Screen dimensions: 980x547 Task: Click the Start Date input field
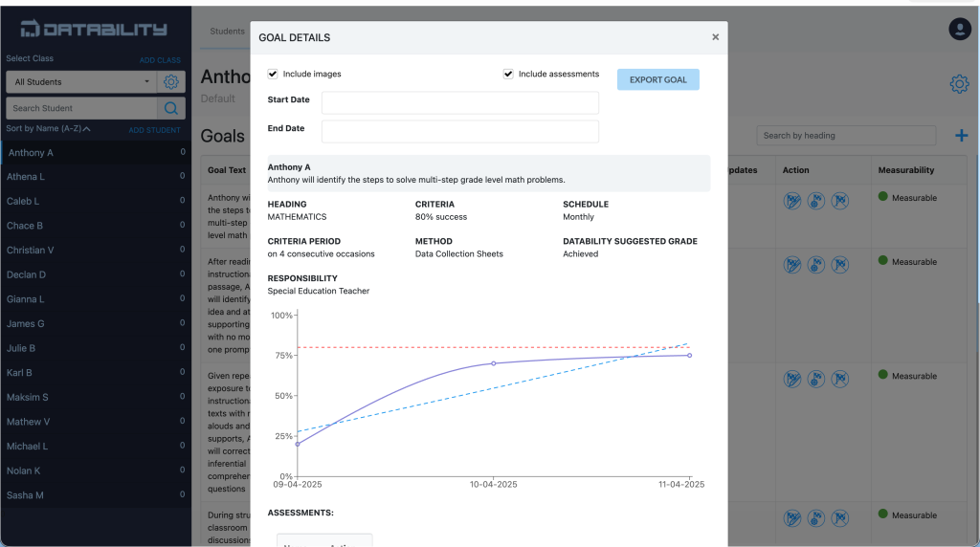pos(459,102)
